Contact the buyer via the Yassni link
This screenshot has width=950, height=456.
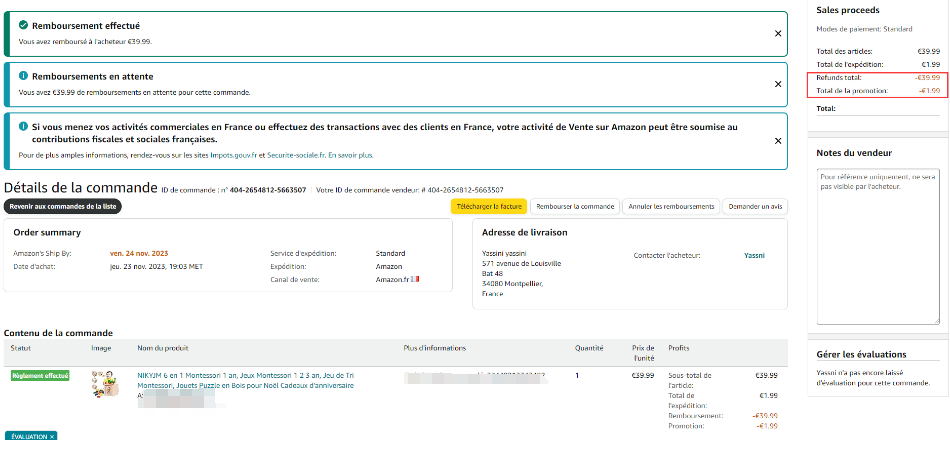click(754, 255)
